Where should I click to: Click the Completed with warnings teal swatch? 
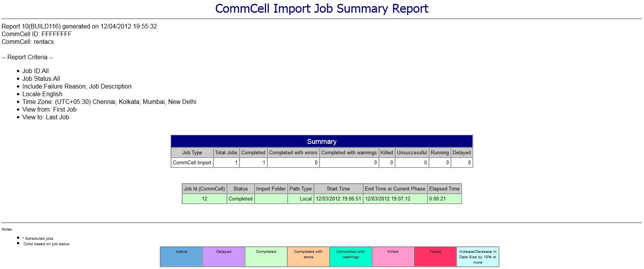click(x=351, y=257)
